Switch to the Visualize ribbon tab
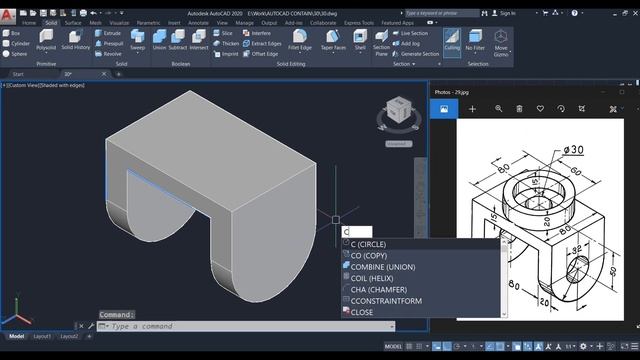This screenshot has width=640, height=360. click(119, 23)
